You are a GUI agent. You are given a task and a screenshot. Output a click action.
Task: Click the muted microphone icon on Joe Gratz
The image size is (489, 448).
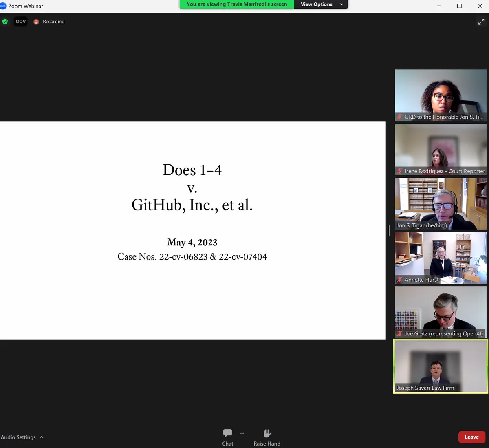click(x=400, y=333)
